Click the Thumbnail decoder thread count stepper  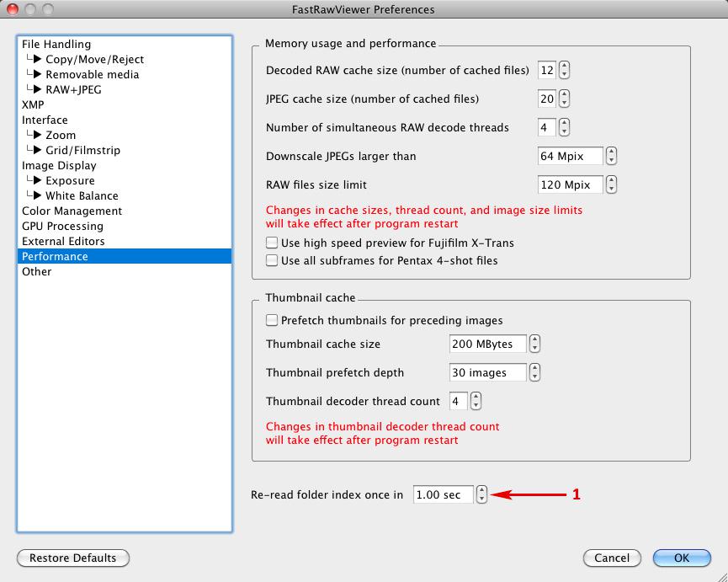pos(476,402)
